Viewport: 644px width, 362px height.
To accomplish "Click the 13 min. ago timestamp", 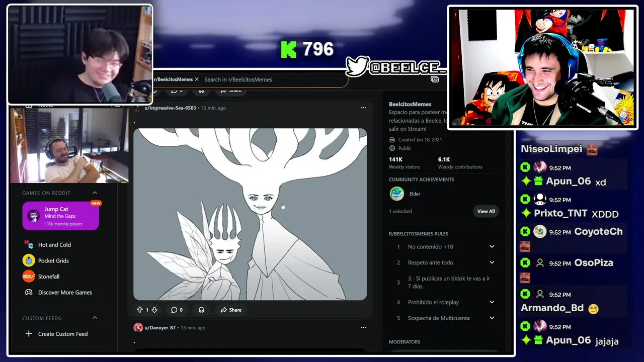I will (x=193, y=328).
